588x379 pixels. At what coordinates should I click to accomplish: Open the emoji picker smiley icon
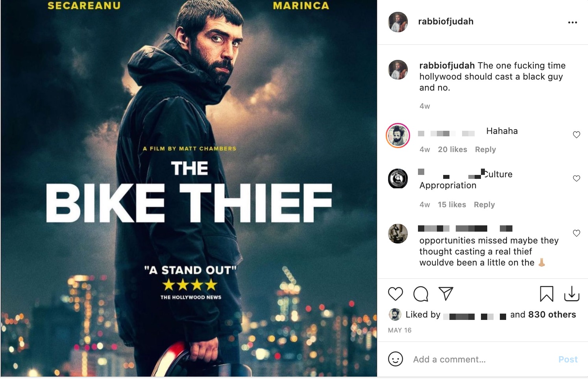396,359
